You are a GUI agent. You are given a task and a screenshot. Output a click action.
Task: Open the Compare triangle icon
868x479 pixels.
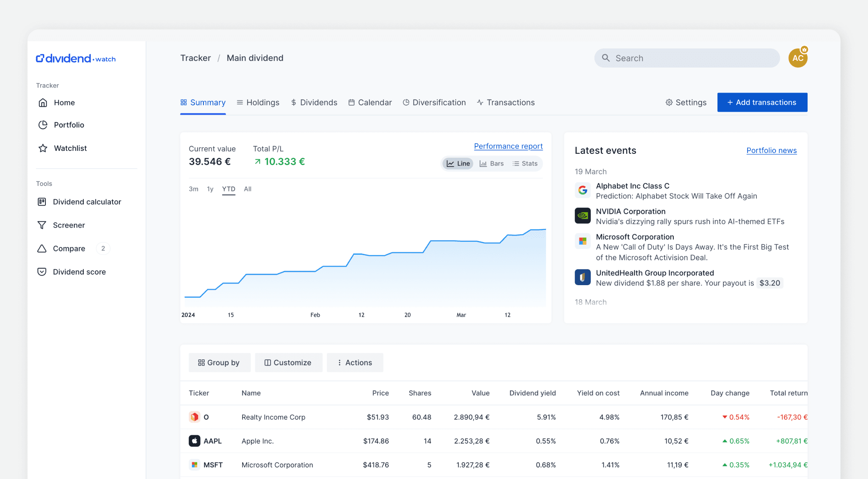point(42,248)
